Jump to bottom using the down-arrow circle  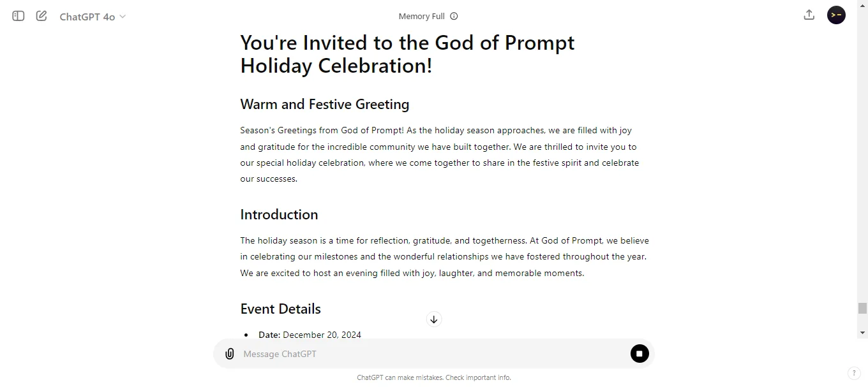(434, 319)
